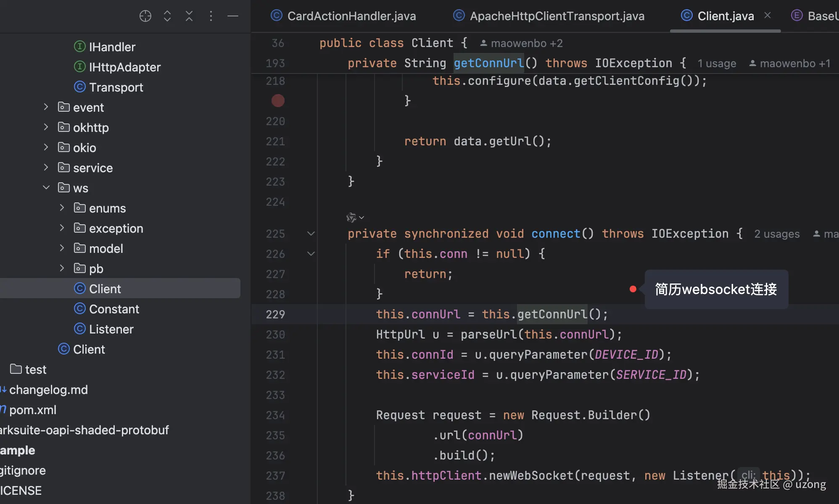Toggle the fold arrow at line 225
The width and height of the screenshot is (839, 504).
pyautogui.click(x=311, y=234)
